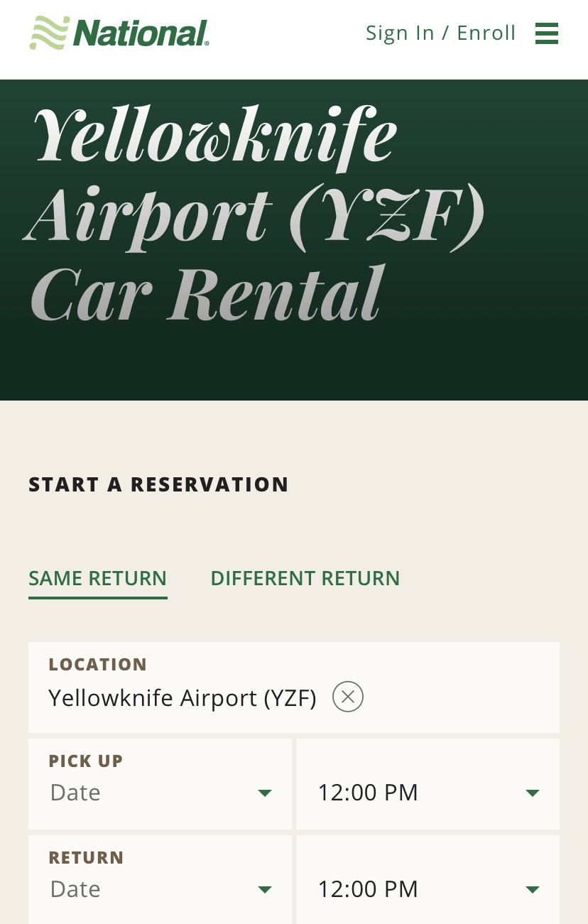Open the hamburger menu icon

[x=546, y=33]
